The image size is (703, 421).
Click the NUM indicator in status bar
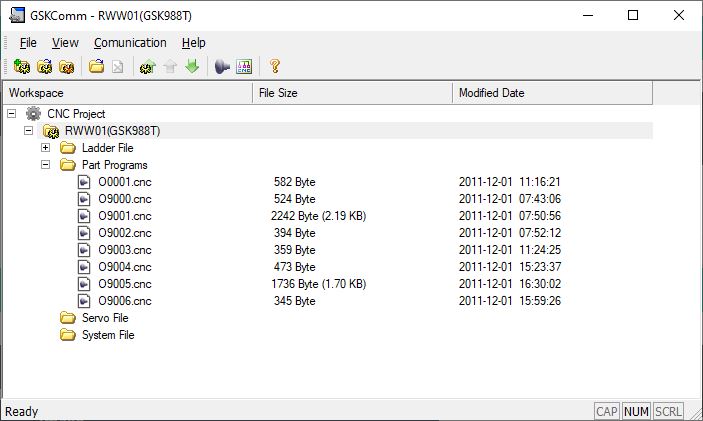click(x=636, y=412)
